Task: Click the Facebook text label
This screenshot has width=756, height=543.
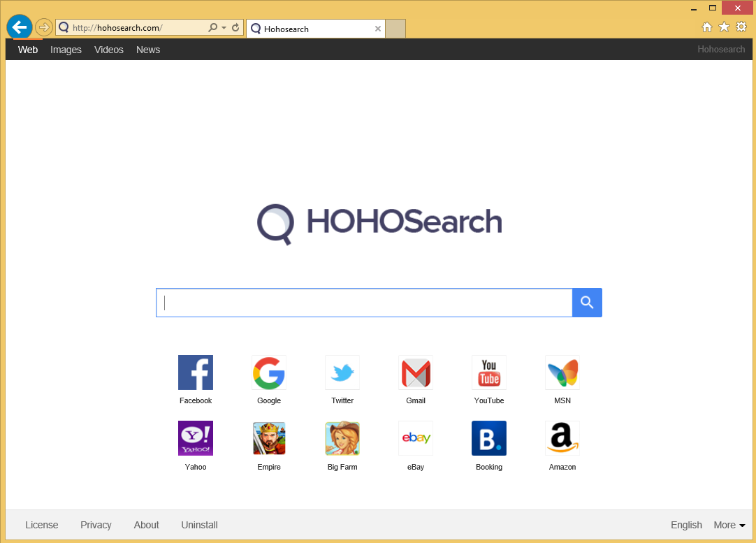Action: (x=195, y=400)
